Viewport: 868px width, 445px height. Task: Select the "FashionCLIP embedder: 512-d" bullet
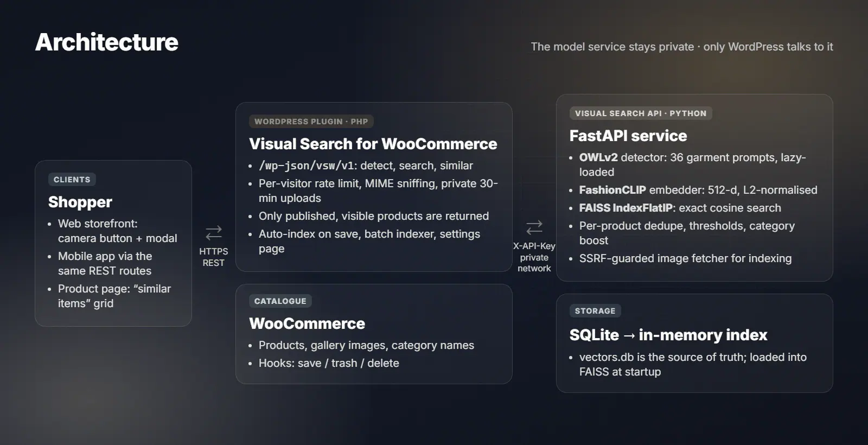pyautogui.click(x=698, y=190)
